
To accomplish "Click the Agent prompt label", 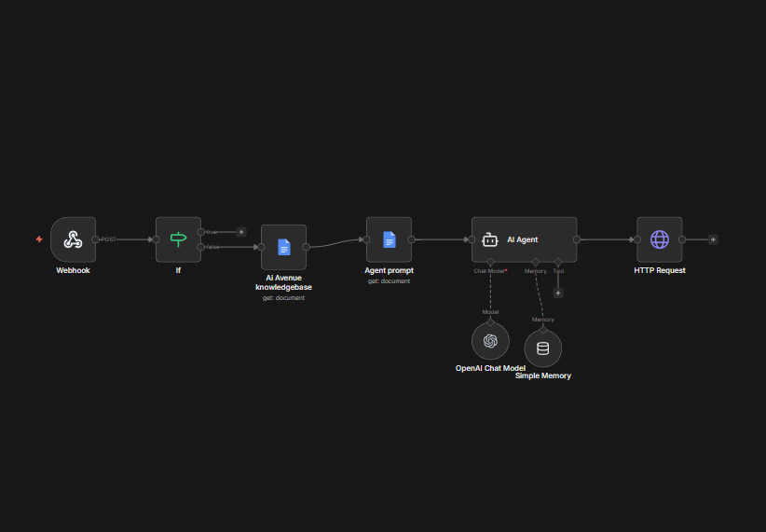I will 389,270.
